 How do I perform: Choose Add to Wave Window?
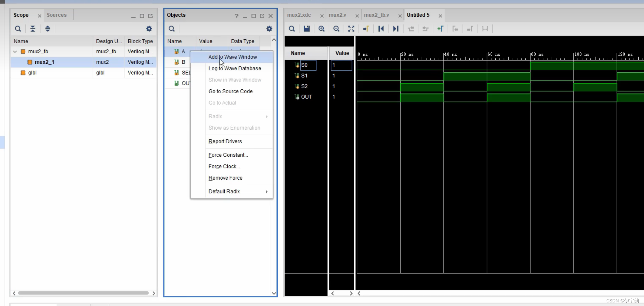coord(232,57)
